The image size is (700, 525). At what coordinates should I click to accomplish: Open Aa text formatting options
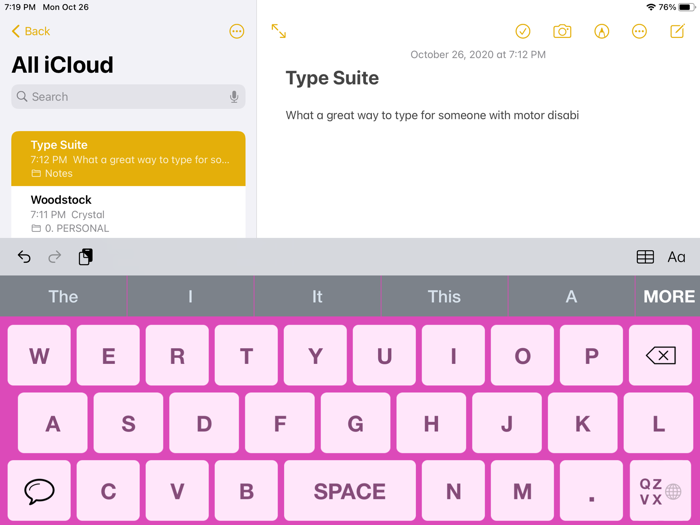pos(676,257)
